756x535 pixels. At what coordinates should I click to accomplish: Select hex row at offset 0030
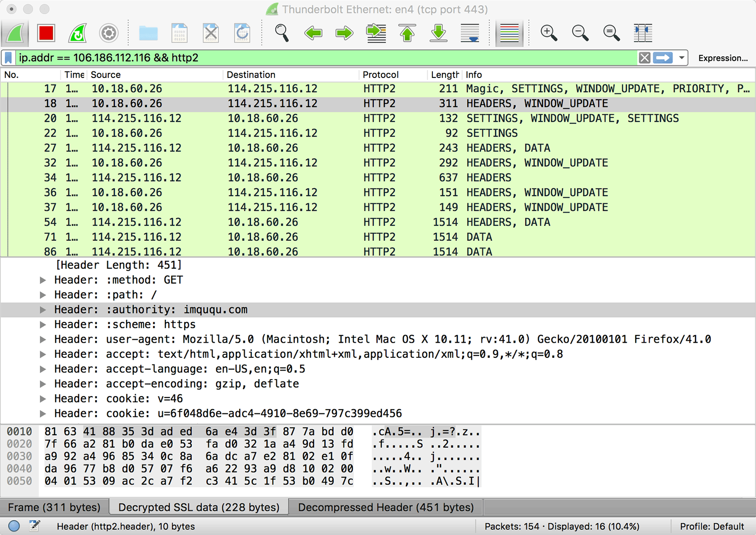[243, 457]
